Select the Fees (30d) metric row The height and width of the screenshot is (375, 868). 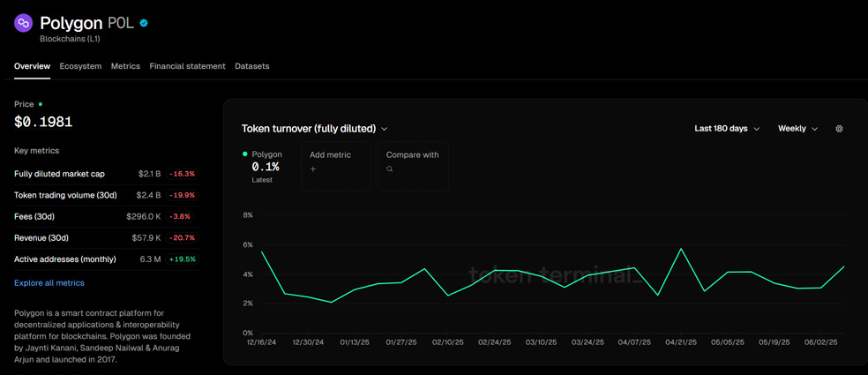point(107,216)
